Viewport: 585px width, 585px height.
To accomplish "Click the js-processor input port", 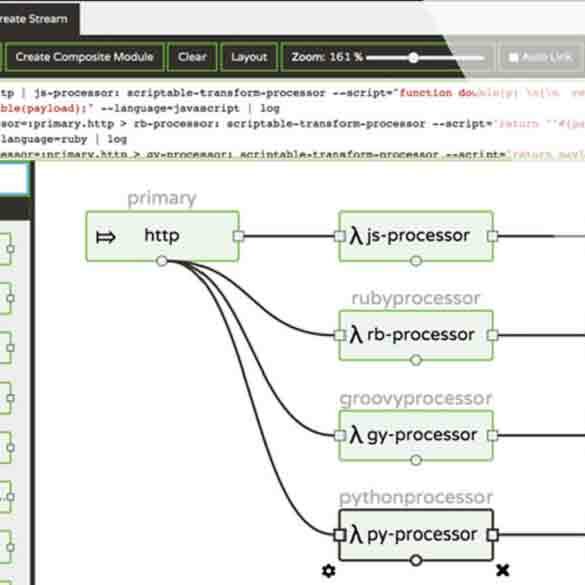I will (x=340, y=236).
